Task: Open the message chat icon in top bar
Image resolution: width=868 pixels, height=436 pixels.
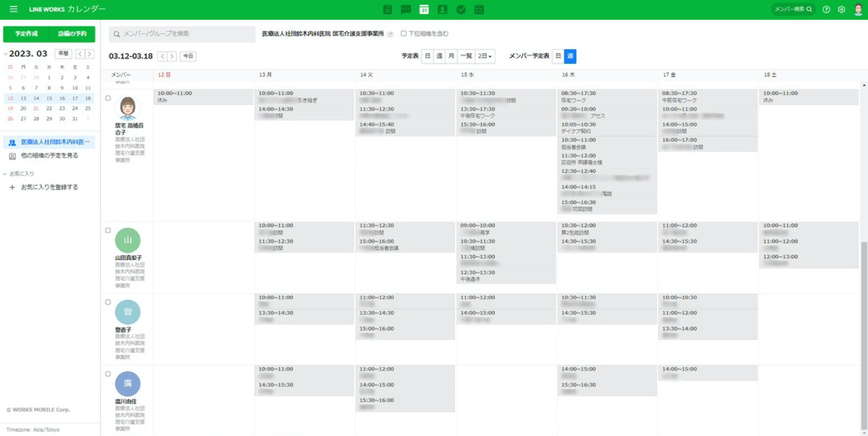Action: tap(406, 10)
